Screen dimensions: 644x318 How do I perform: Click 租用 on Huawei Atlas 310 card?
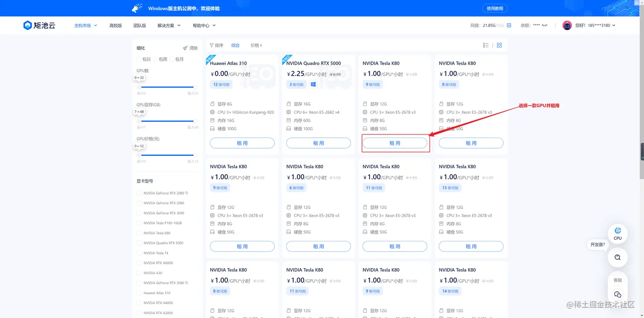(x=242, y=143)
